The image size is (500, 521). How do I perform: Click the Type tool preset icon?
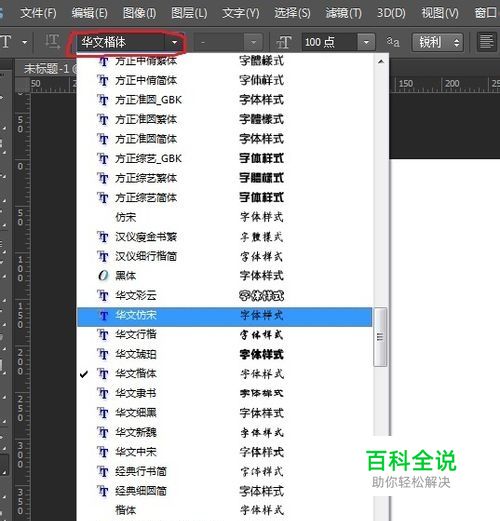[x=6, y=42]
